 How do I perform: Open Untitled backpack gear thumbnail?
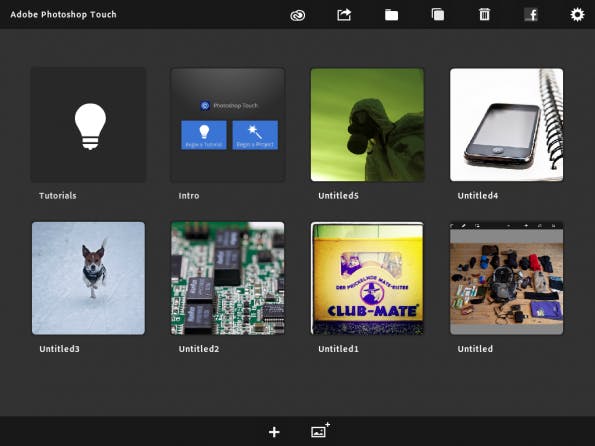507,278
